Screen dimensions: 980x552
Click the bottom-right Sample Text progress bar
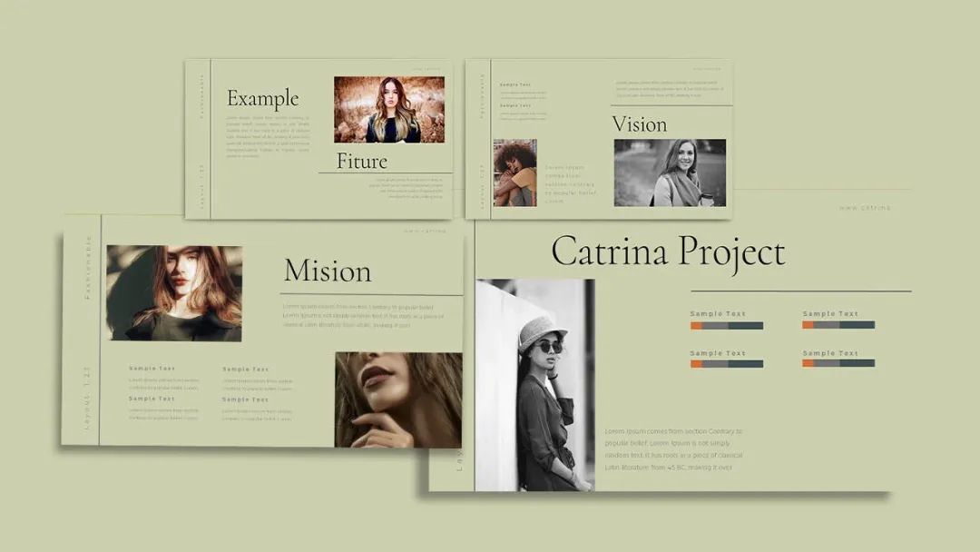(838, 363)
